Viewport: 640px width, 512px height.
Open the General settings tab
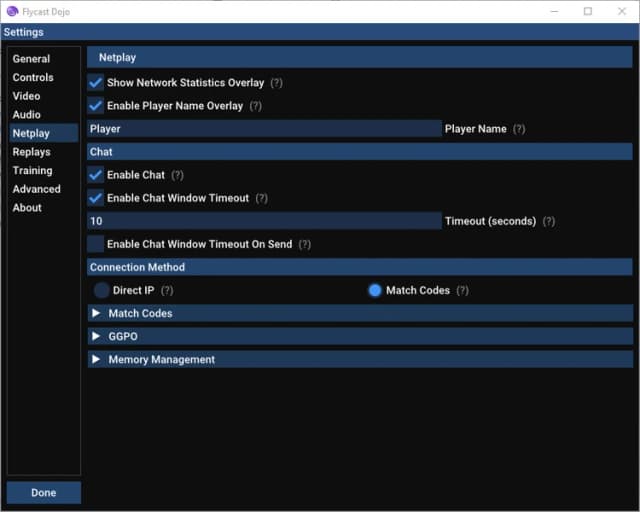[x=44, y=59]
